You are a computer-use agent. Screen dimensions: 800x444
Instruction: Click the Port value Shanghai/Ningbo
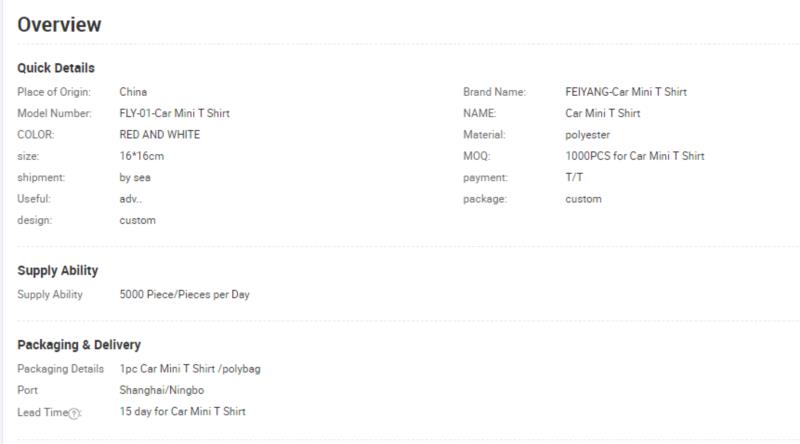point(162,390)
